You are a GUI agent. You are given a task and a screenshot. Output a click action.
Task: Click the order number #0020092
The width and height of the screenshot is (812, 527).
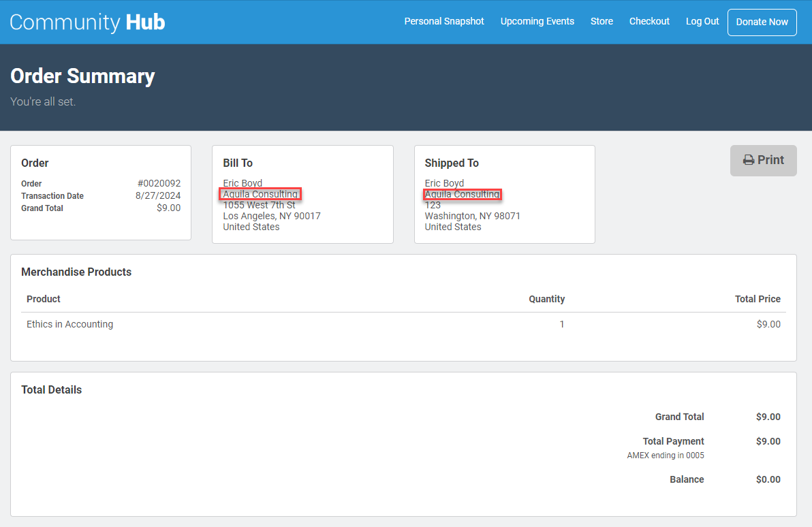click(x=159, y=183)
